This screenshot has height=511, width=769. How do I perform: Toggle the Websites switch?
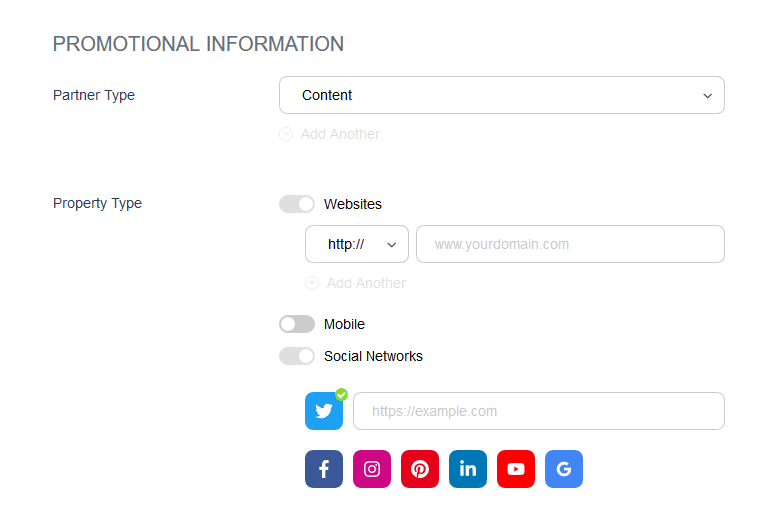coord(297,204)
